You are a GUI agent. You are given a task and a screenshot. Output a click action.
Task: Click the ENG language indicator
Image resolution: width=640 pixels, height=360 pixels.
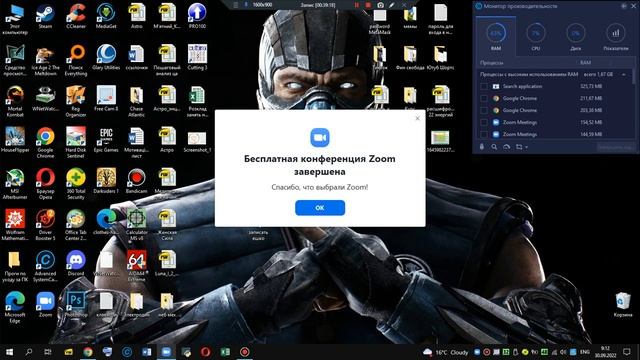pyautogui.click(x=585, y=352)
